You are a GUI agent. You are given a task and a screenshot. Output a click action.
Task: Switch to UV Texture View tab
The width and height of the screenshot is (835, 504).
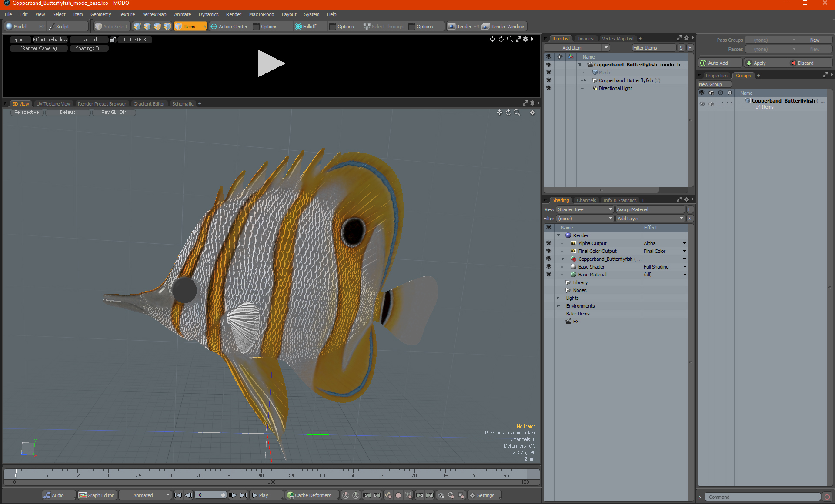click(x=53, y=103)
